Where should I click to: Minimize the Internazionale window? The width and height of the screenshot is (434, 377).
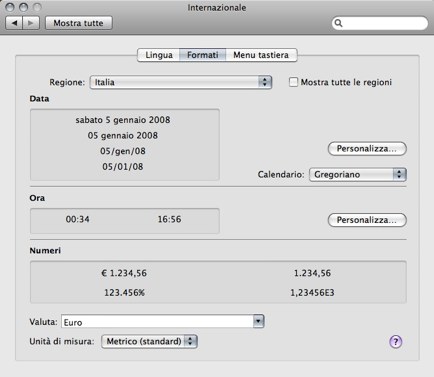(x=24, y=7)
